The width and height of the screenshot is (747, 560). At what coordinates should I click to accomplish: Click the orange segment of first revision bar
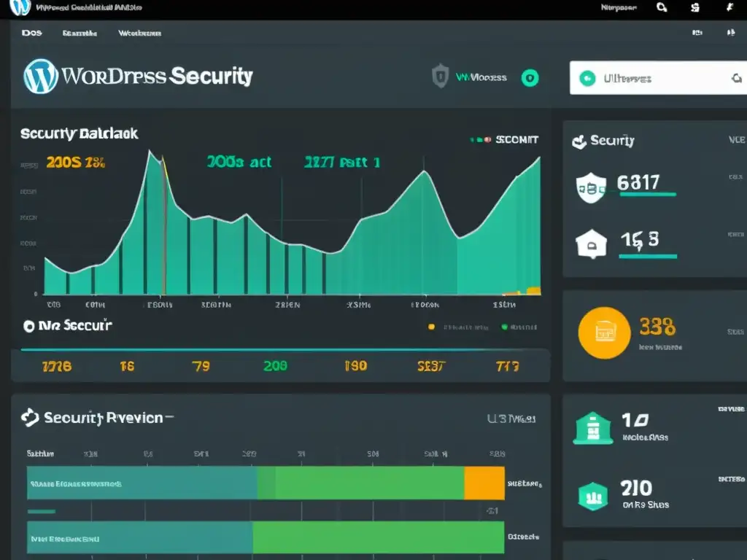(x=484, y=483)
